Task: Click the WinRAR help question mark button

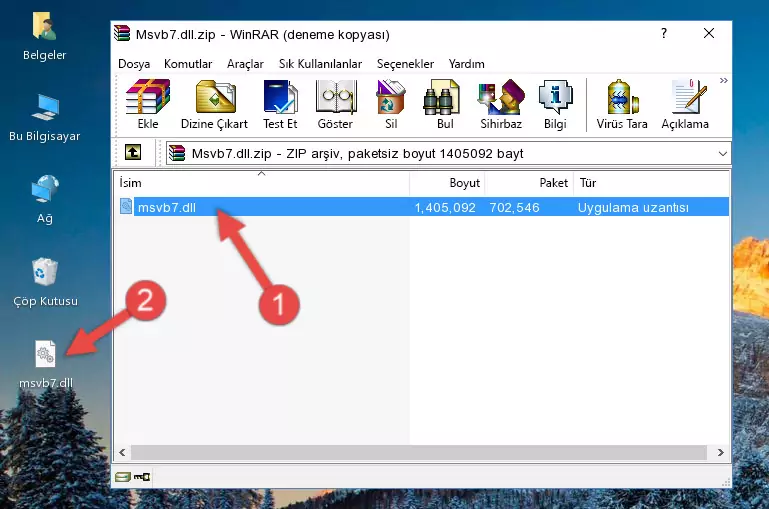Action: pyautogui.click(x=664, y=33)
